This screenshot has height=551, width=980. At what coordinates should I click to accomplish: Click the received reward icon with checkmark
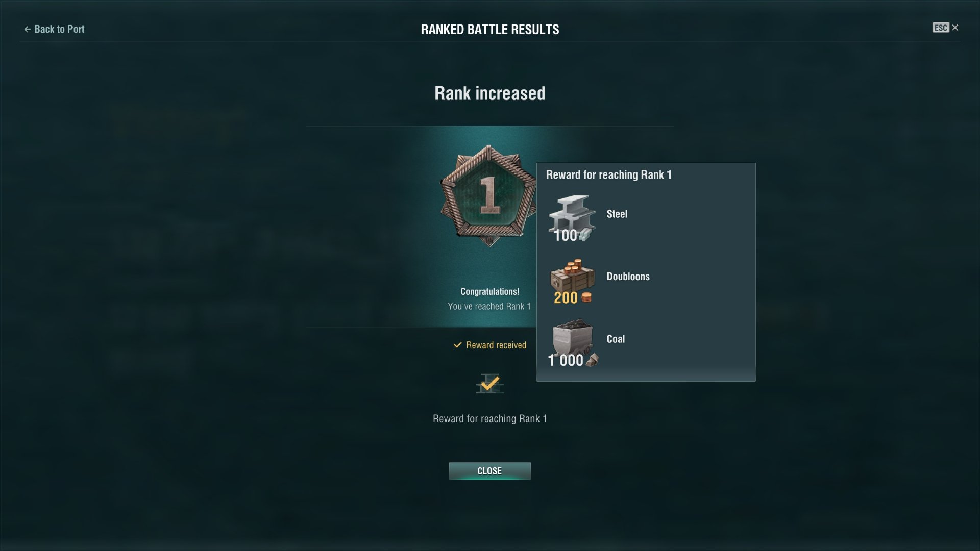[x=490, y=384]
